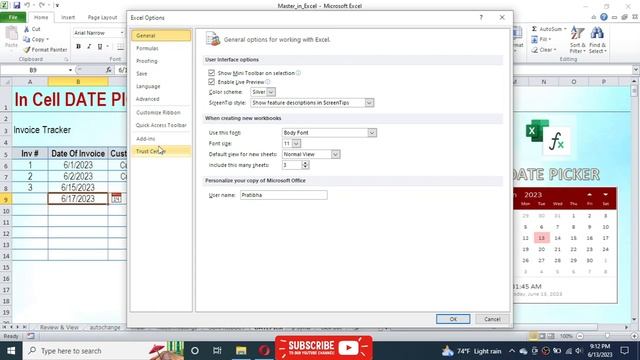This screenshot has height=360, width=640.
Task: Toggle Bold formatting button
Action: point(78,47)
